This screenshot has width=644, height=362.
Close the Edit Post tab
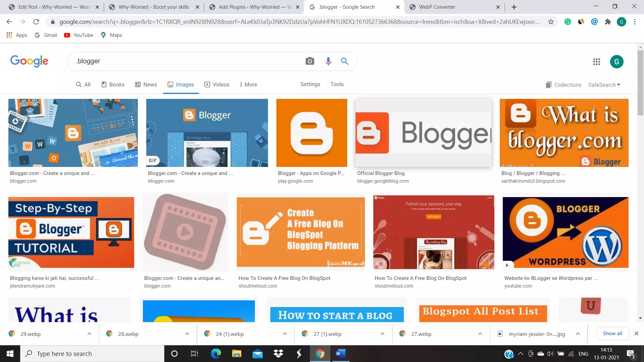[97, 7]
